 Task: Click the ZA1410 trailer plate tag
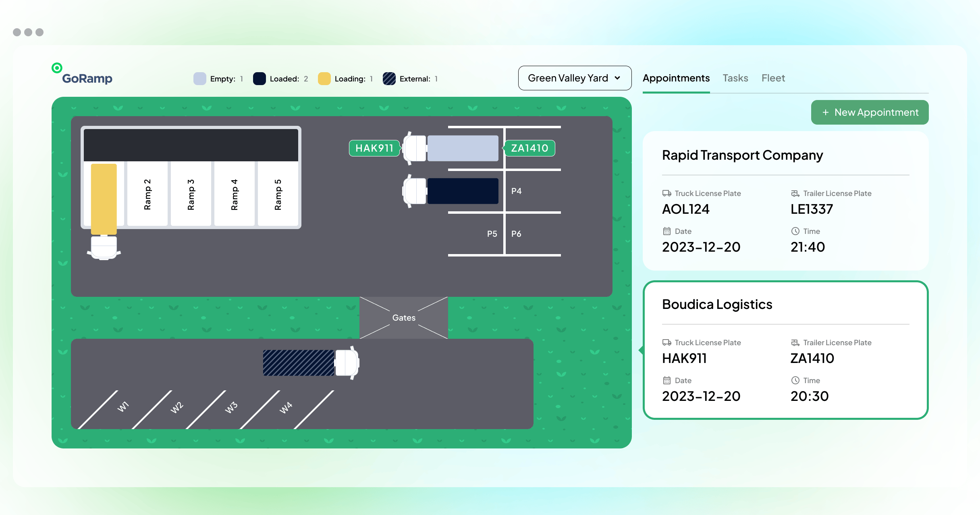[529, 148]
